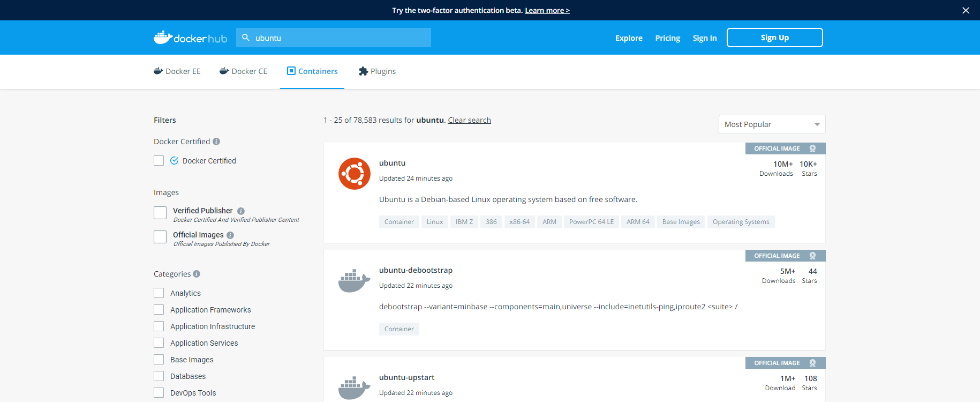
Task: Click the Base Images tag on ubuntu card
Action: pyautogui.click(x=681, y=222)
